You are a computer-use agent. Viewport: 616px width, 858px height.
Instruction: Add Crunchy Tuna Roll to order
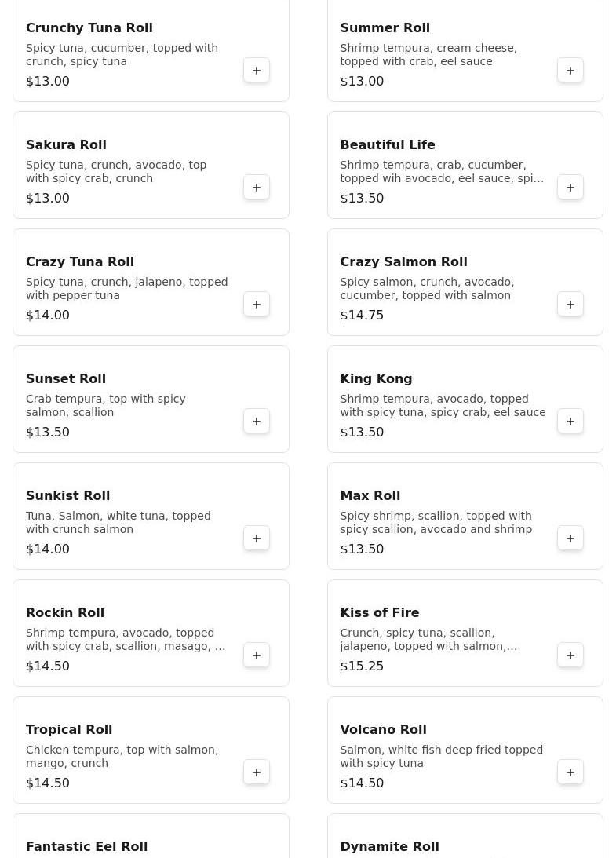coord(257,71)
